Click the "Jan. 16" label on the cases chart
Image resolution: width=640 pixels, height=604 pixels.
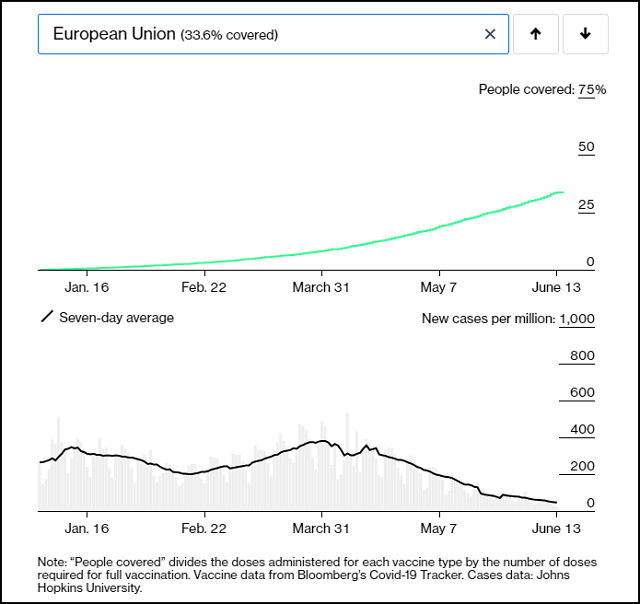coord(87,528)
